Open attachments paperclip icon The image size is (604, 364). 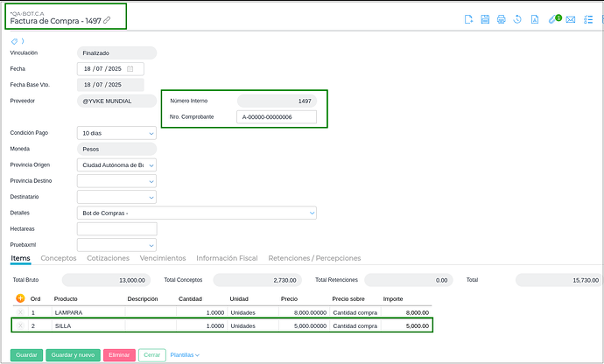tap(552, 19)
